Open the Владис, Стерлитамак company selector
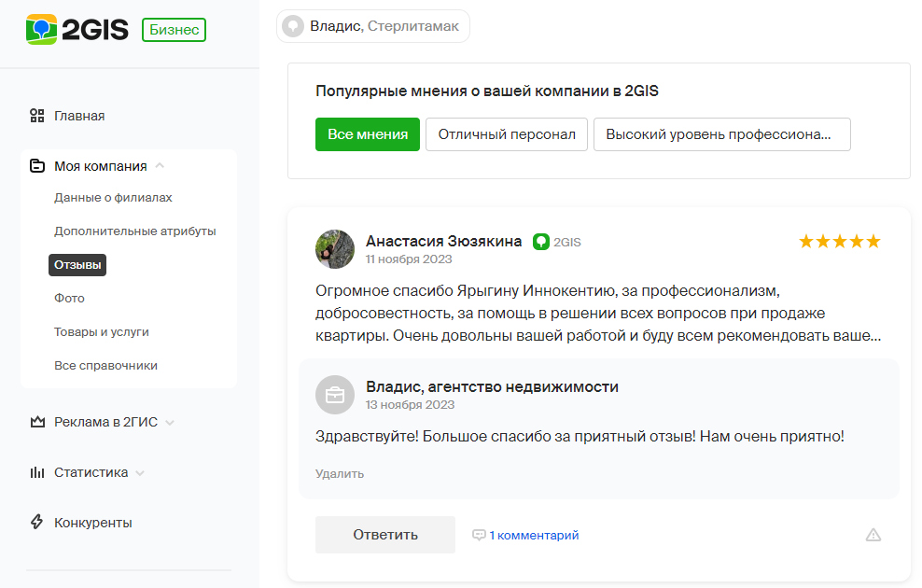 click(372, 26)
